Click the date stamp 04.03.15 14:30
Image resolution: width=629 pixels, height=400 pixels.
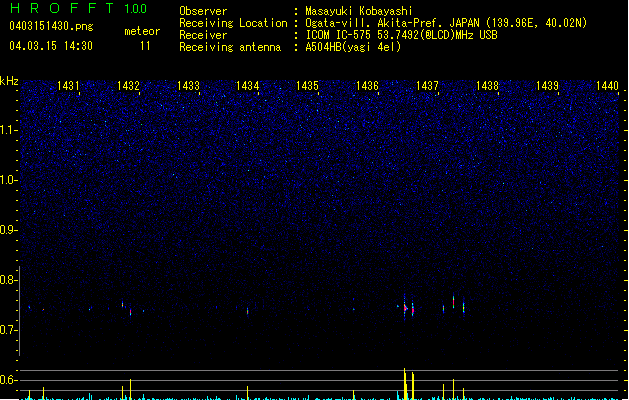[x=51, y=46]
